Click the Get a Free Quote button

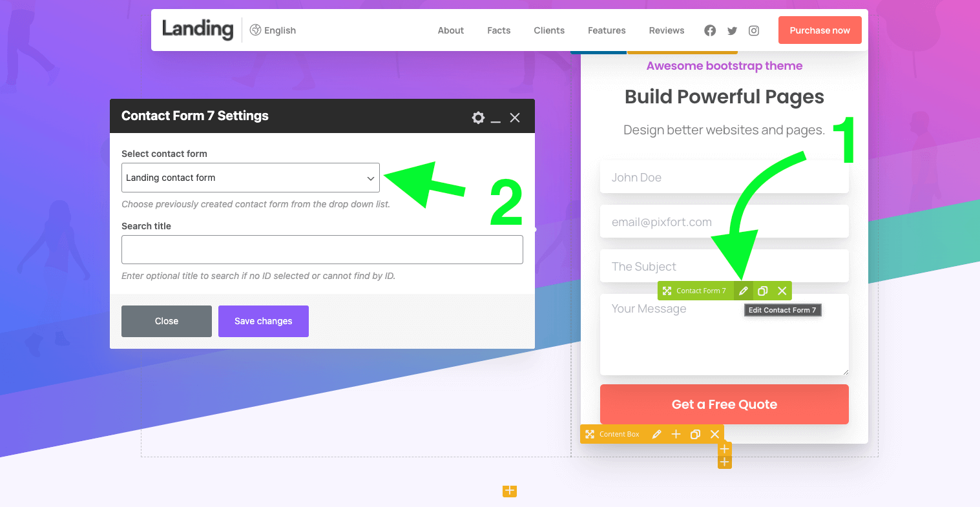point(724,404)
